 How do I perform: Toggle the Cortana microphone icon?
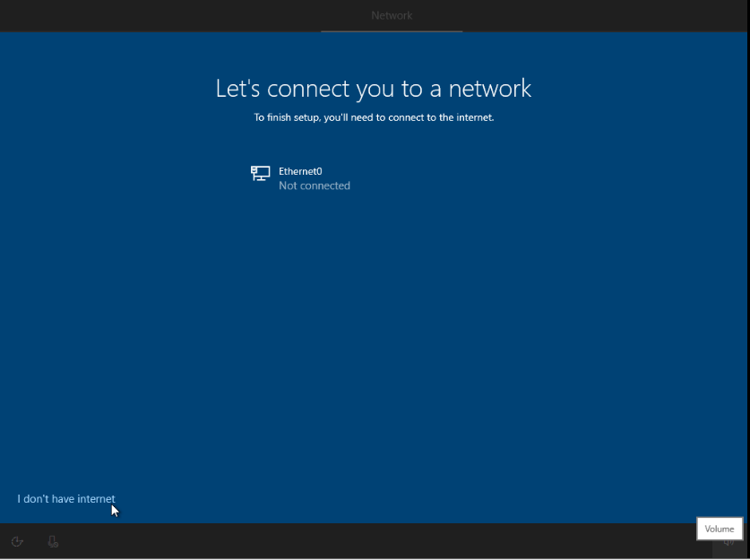pos(53,541)
